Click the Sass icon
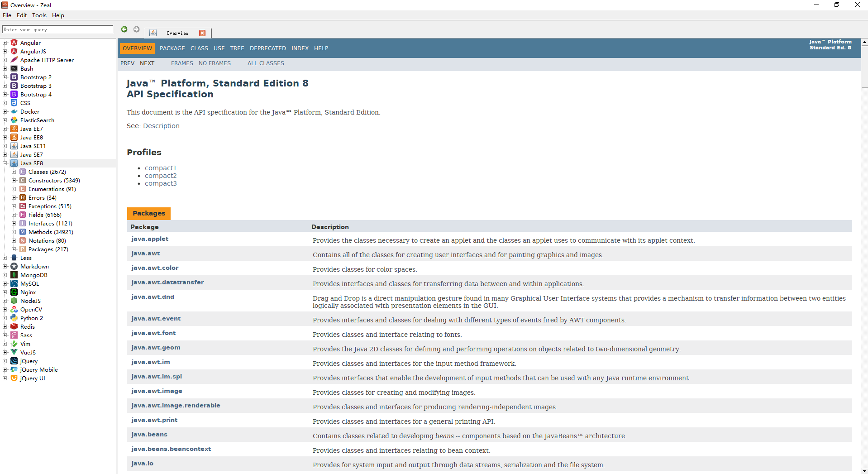The image size is (868, 474). pos(14,335)
